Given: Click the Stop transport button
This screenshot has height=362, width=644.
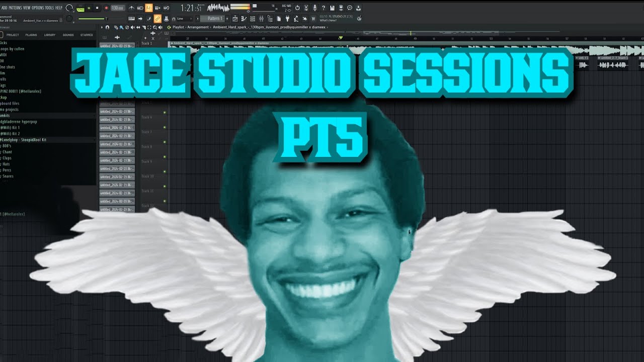Looking at the screenshot, I should tap(97, 8).
